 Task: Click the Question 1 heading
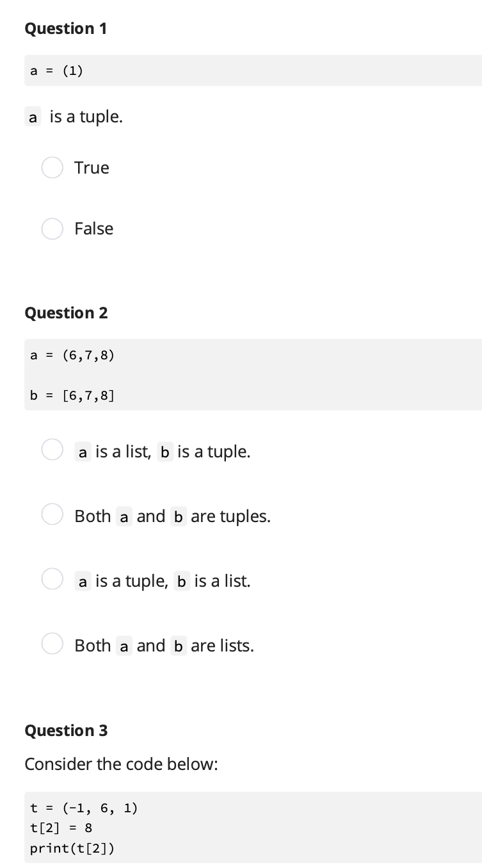(x=65, y=29)
